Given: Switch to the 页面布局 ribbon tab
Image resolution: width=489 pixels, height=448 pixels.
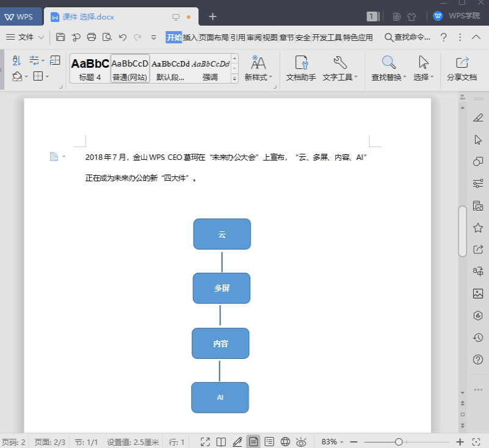Looking at the screenshot, I should (x=214, y=37).
